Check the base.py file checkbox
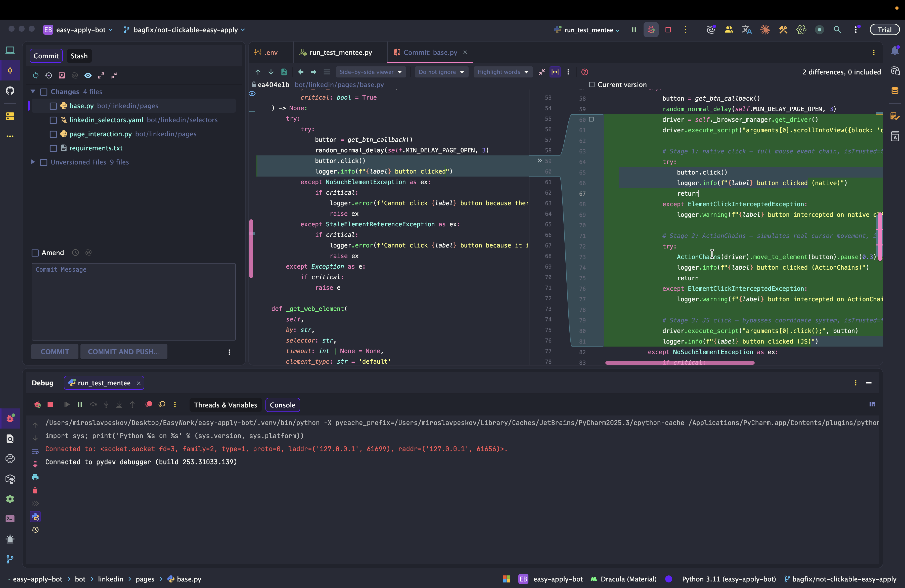This screenshot has width=905, height=588. (53, 106)
